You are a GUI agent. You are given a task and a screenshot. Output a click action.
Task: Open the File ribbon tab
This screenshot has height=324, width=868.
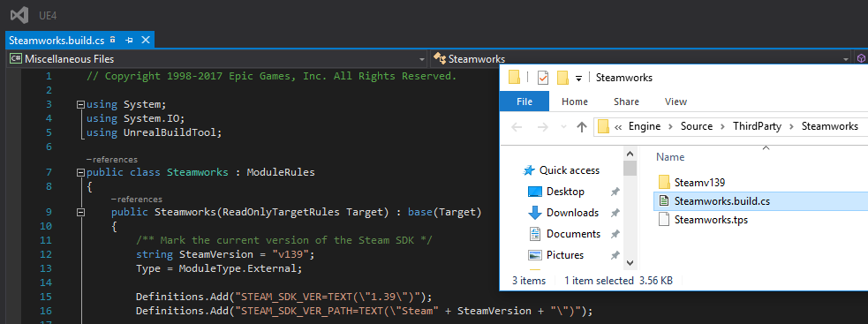(x=525, y=102)
